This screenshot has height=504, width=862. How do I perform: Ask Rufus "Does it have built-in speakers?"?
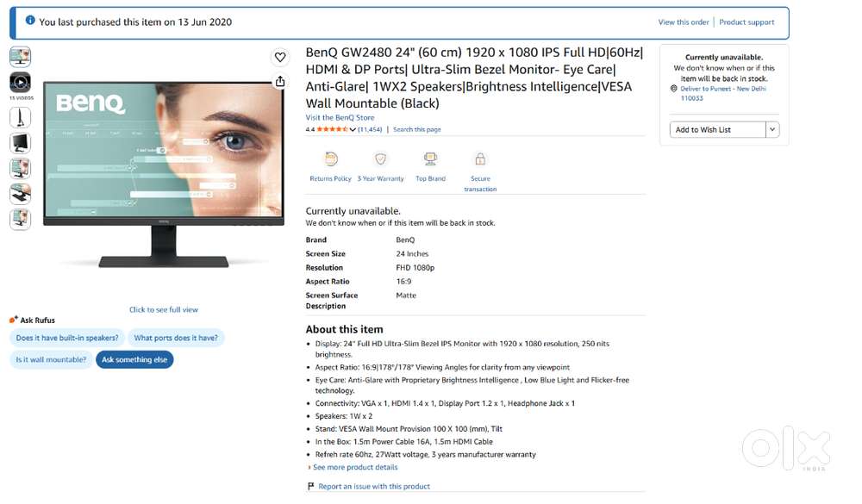[67, 338]
